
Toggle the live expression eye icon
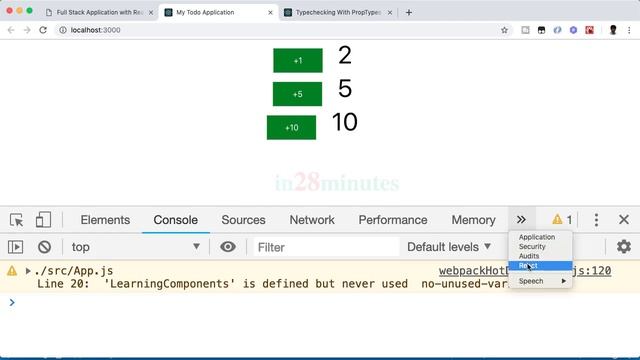[228, 247]
